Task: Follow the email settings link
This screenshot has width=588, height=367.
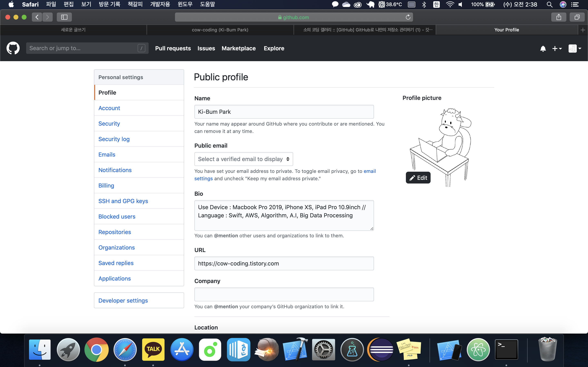Action: pyautogui.click(x=370, y=171)
